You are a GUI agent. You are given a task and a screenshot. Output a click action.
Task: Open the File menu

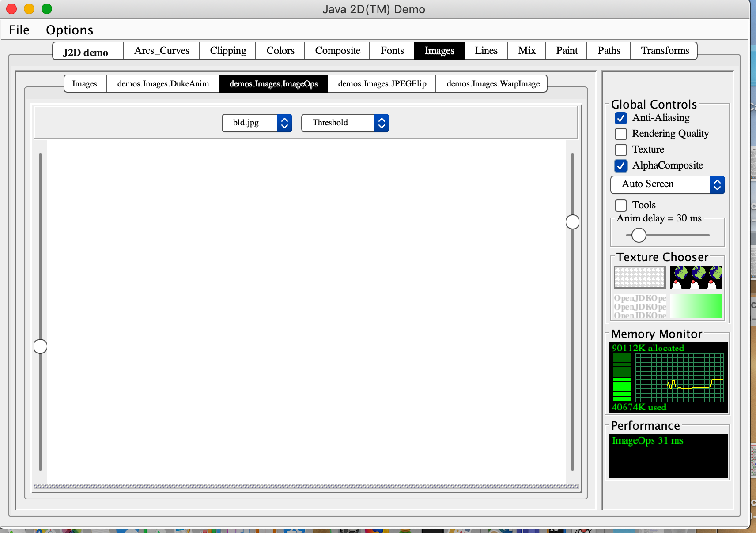click(19, 30)
